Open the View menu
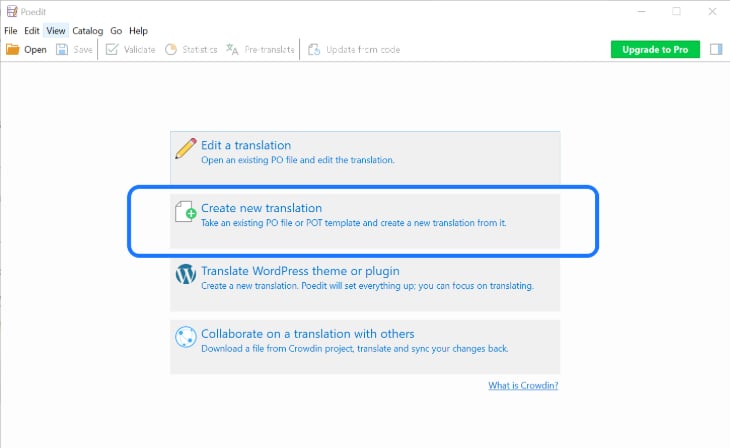Viewport: 730px width, 448px height. tap(56, 31)
